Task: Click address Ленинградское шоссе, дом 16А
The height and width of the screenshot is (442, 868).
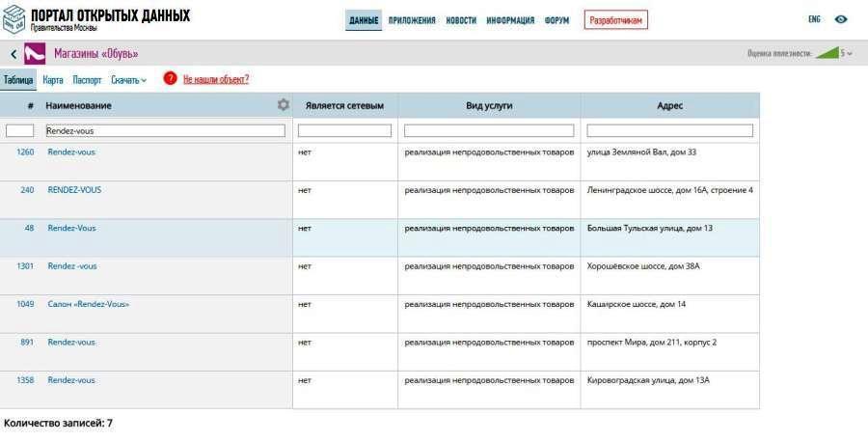Action: coord(670,190)
